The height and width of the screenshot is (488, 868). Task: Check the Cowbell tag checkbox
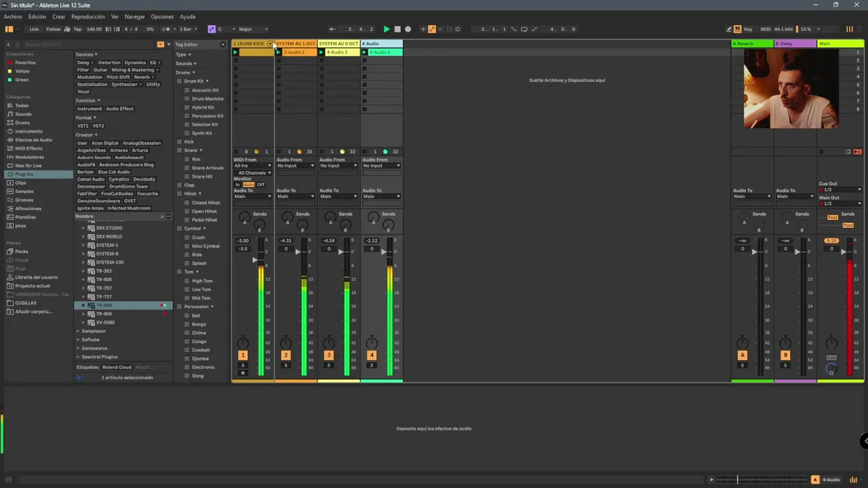pyautogui.click(x=186, y=350)
